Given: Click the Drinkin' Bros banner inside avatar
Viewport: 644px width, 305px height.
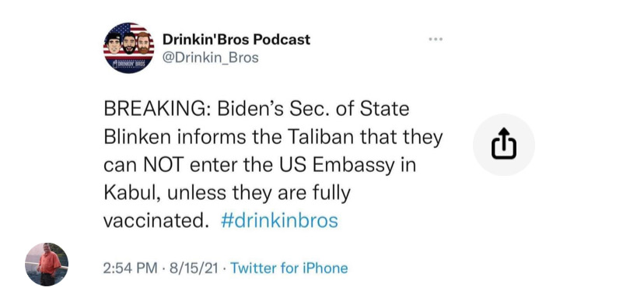Looking at the screenshot, I should tap(128, 63).
